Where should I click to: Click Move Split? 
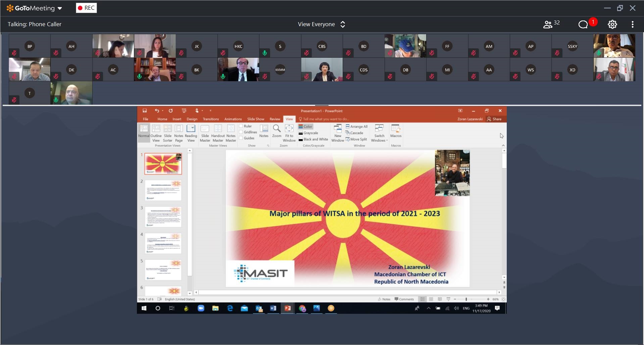point(356,139)
